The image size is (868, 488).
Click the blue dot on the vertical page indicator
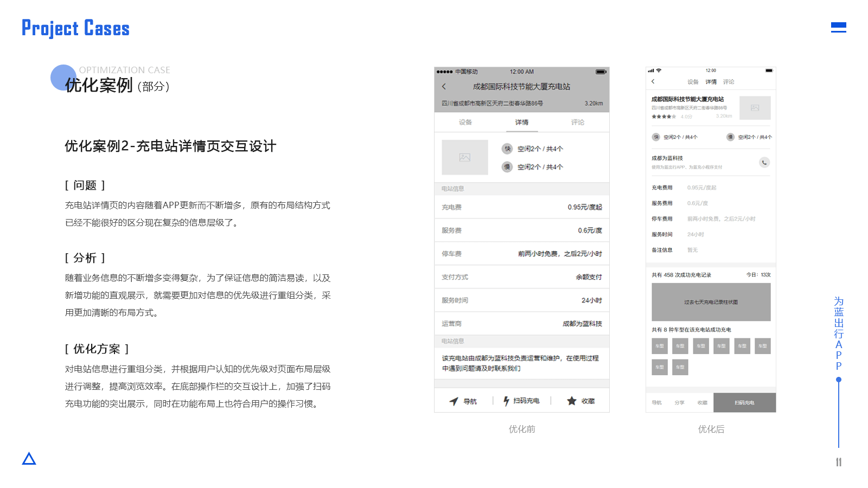coord(839,380)
